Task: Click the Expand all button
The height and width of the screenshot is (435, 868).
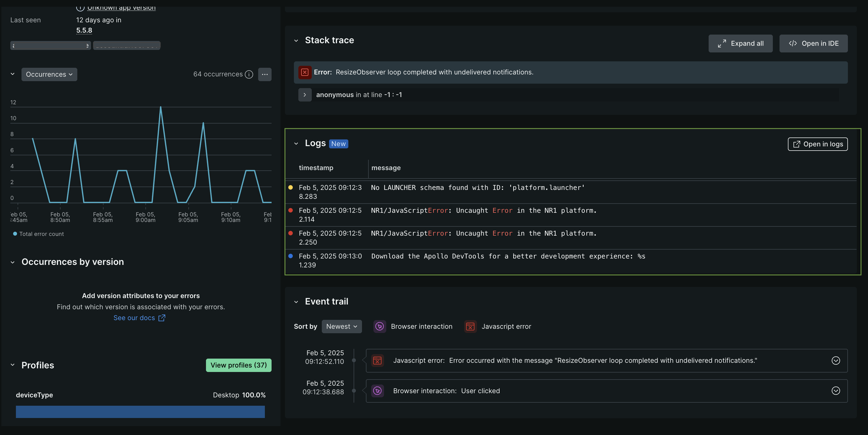Action: point(740,43)
